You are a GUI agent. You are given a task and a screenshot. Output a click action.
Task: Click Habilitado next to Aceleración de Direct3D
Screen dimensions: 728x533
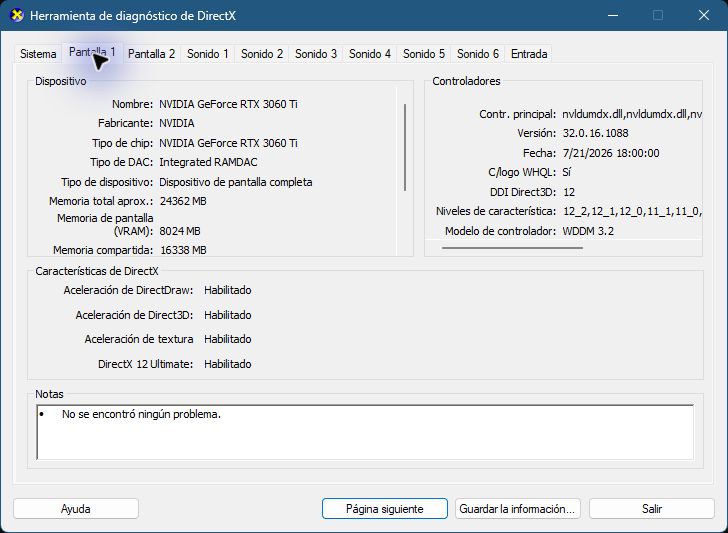(228, 315)
